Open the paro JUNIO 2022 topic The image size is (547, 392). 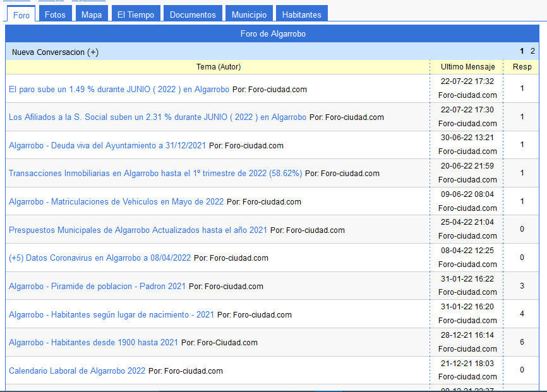pos(119,90)
